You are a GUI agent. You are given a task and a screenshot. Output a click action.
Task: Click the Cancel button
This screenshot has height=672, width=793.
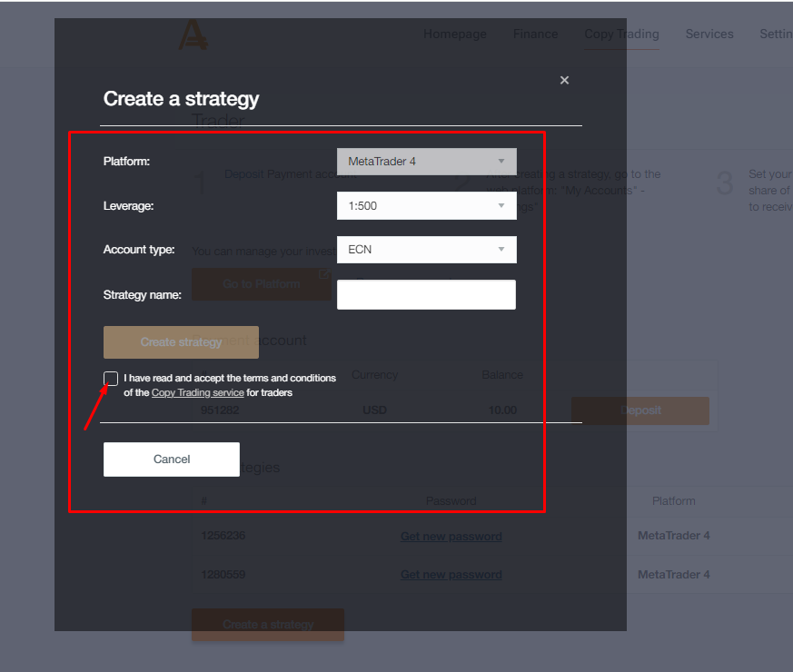172,460
